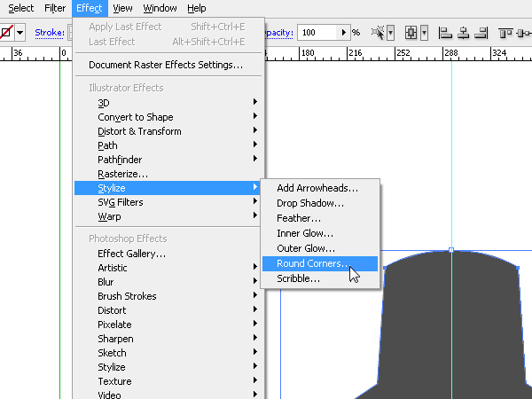Open Document Raster Effects Settings
The image size is (532, 399).
click(x=165, y=65)
